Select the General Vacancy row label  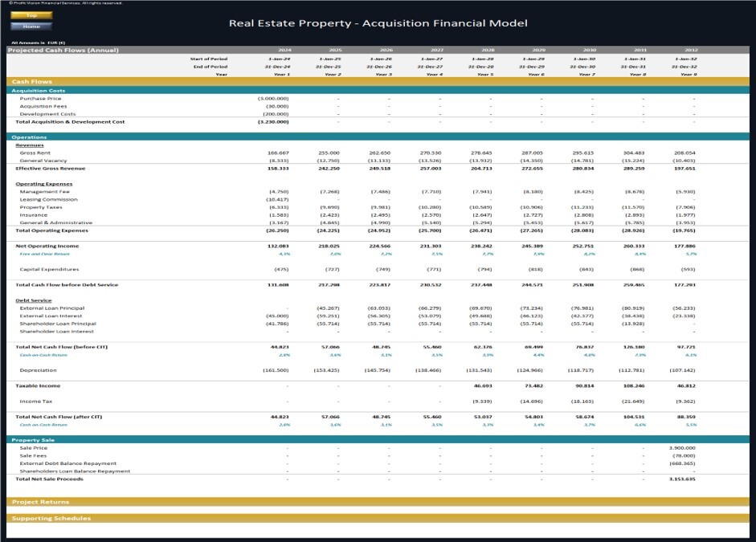coord(43,161)
